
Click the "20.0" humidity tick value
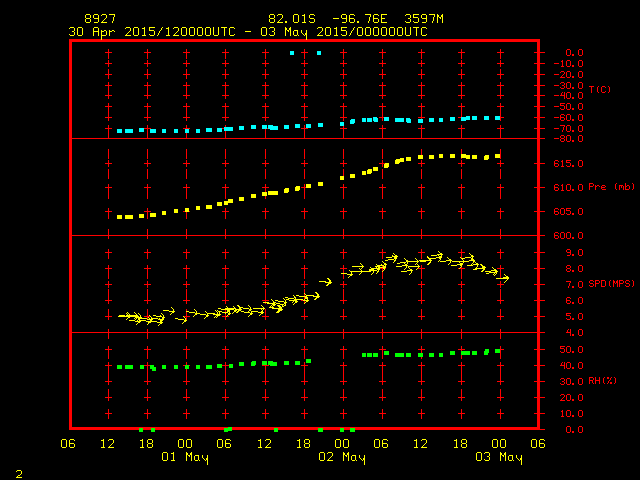click(x=571, y=398)
